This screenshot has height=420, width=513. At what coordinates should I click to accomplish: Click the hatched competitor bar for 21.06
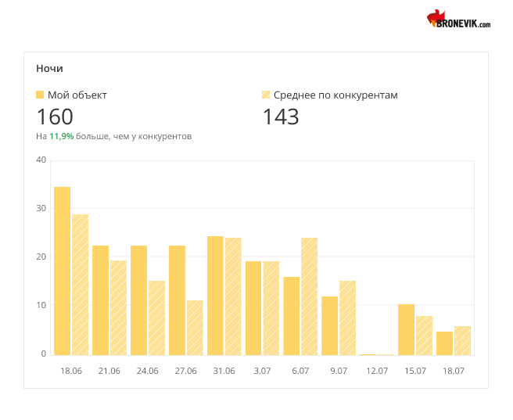click(x=118, y=308)
